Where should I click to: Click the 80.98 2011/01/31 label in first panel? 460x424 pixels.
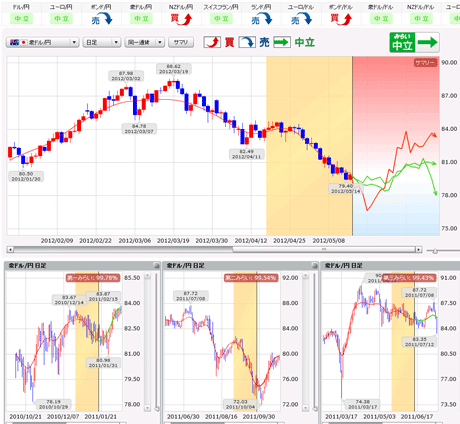click(102, 363)
